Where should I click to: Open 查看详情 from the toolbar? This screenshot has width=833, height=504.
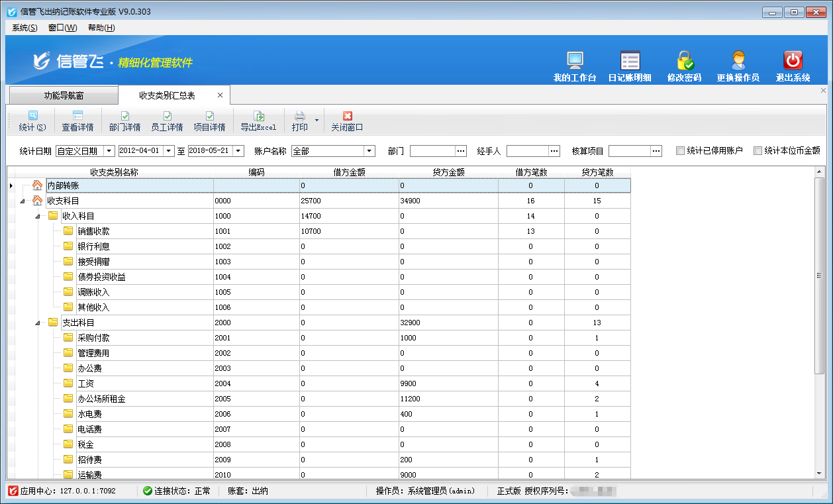(77, 116)
